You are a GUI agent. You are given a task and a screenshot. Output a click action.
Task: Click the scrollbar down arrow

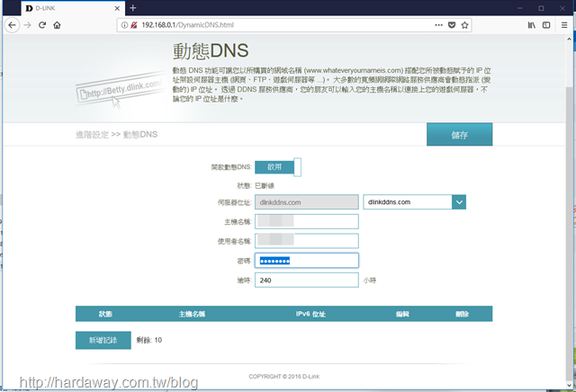(x=569, y=385)
